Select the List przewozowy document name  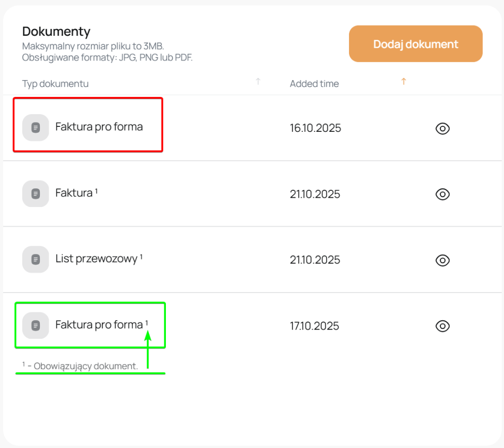(96, 259)
